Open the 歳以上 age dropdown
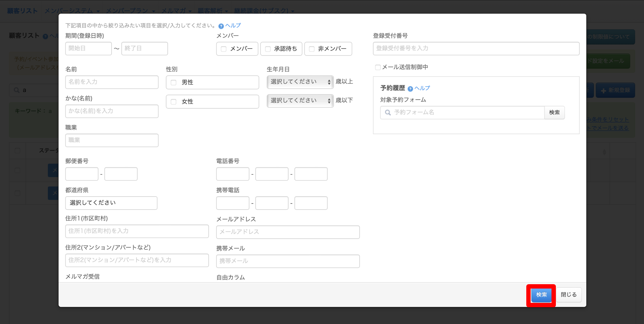Image resolution: width=644 pixels, height=324 pixels. (x=300, y=82)
